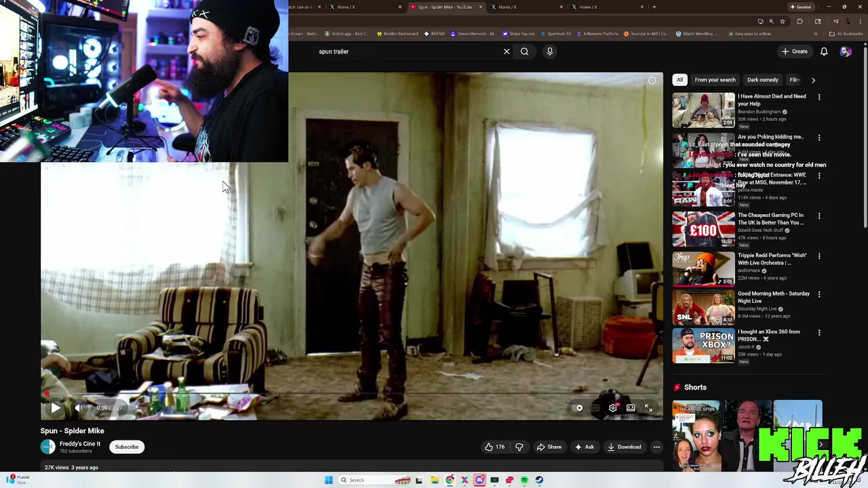Open options for 'I Have Almost Died' video

click(x=819, y=98)
